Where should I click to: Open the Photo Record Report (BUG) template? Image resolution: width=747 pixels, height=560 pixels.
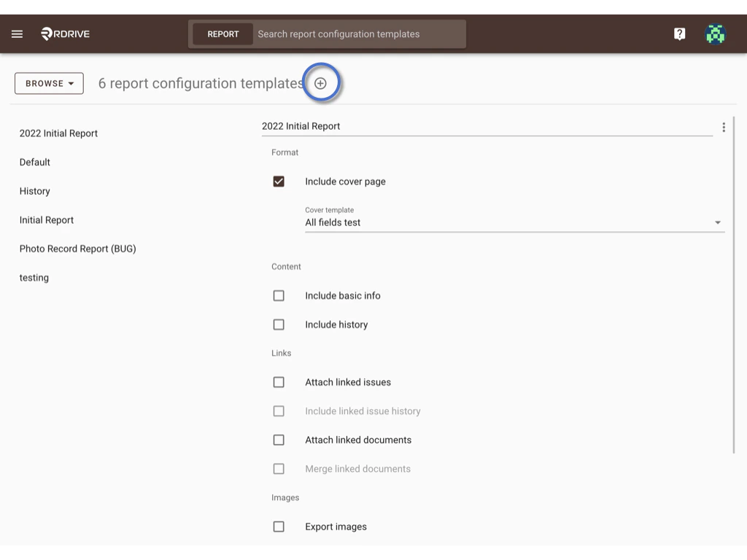77,249
